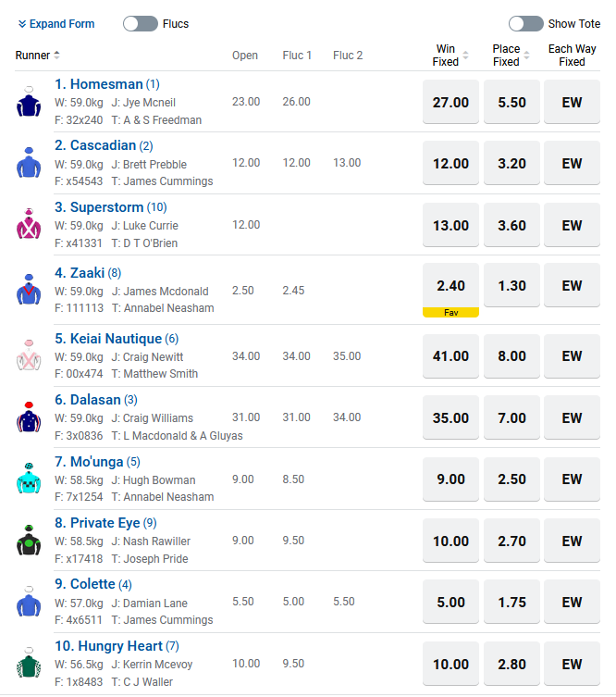Image resolution: width=616 pixels, height=697 pixels.
Task: Click Zaaki's blue and red V silks icon
Action: pyautogui.click(x=29, y=290)
